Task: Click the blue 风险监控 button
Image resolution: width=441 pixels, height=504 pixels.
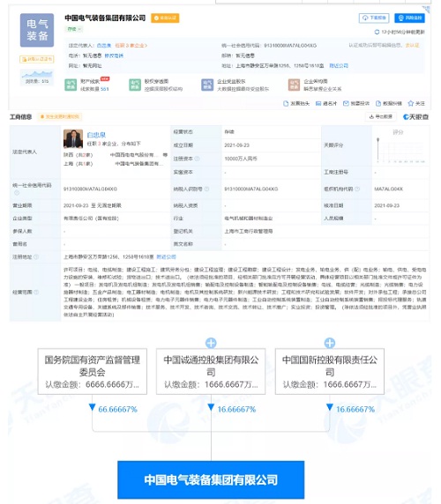Action: [x=409, y=18]
